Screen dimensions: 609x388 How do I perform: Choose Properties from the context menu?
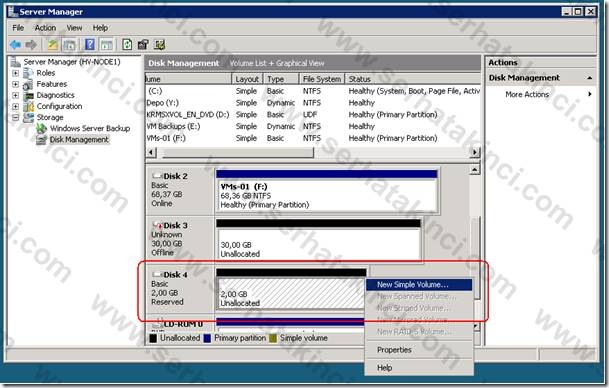[x=418, y=350]
